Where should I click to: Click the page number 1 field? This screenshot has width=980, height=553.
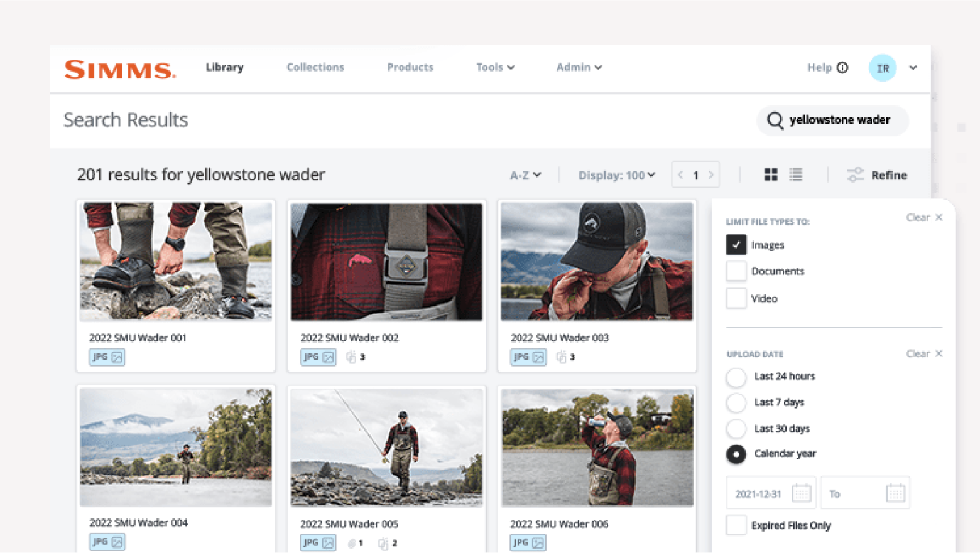click(695, 175)
